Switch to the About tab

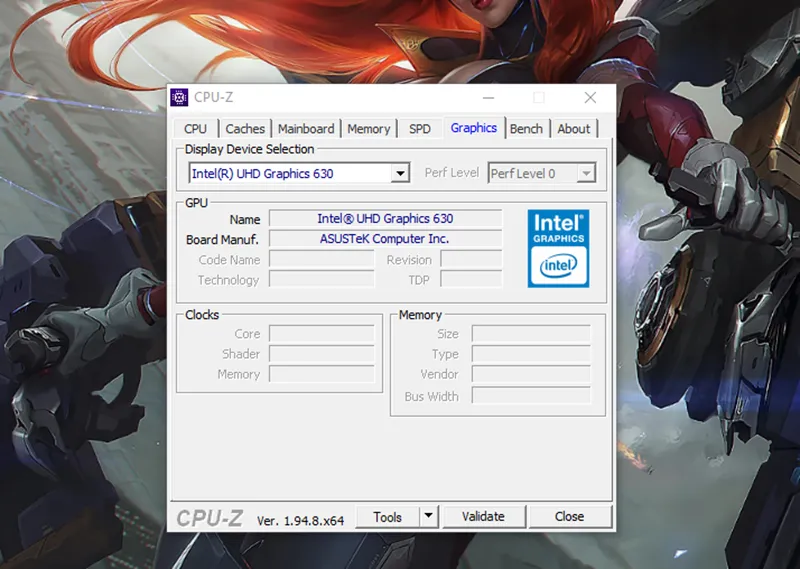[x=573, y=129]
